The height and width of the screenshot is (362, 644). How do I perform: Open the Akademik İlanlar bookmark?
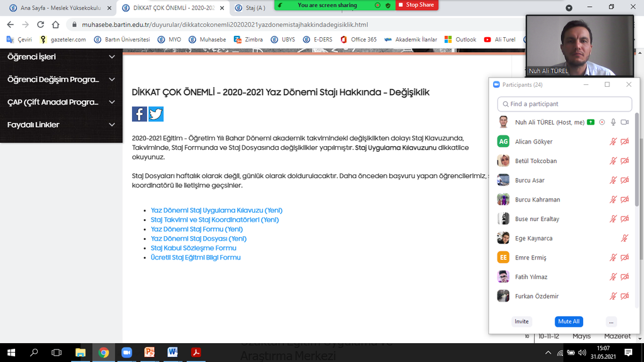(411, 40)
